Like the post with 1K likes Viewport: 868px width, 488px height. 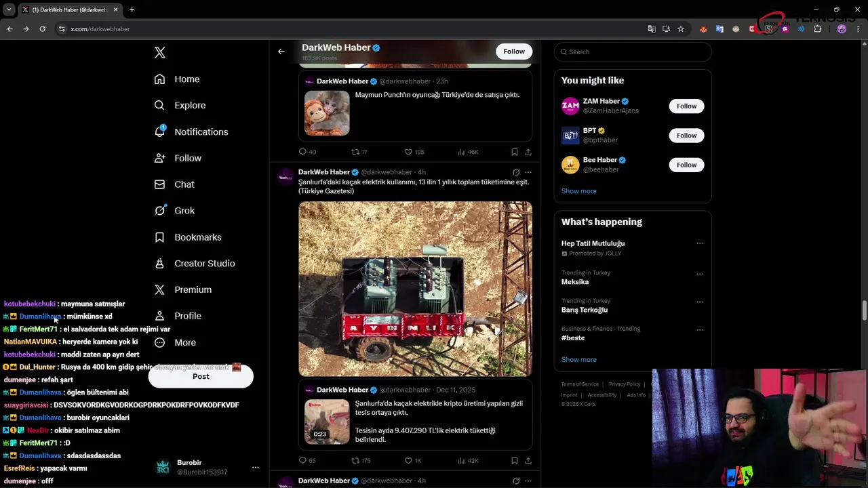coord(413,461)
